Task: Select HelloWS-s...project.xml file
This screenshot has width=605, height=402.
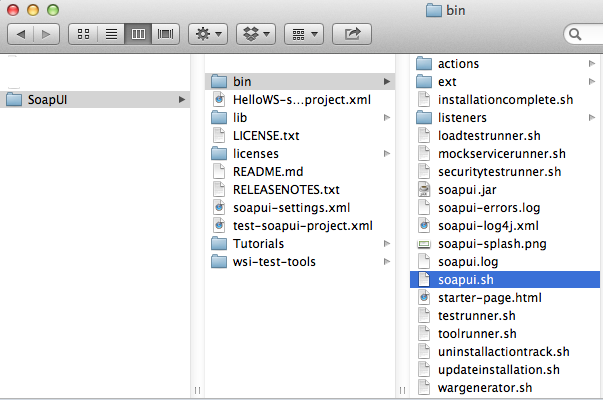Action: tap(302, 100)
